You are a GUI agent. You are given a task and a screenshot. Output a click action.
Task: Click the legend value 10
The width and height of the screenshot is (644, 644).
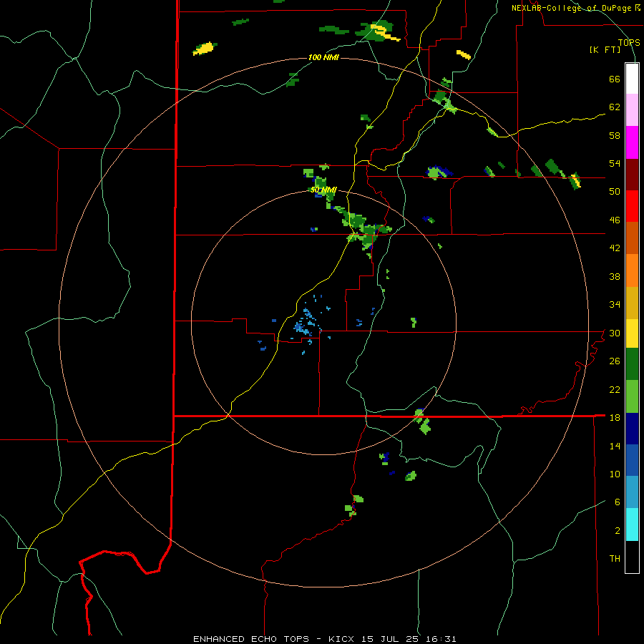(x=615, y=474)
